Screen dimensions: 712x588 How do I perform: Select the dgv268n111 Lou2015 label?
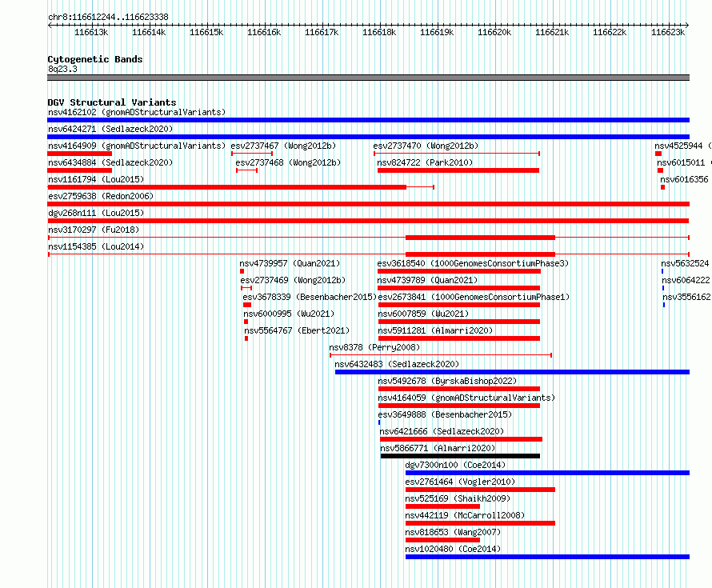click(96, 213)
